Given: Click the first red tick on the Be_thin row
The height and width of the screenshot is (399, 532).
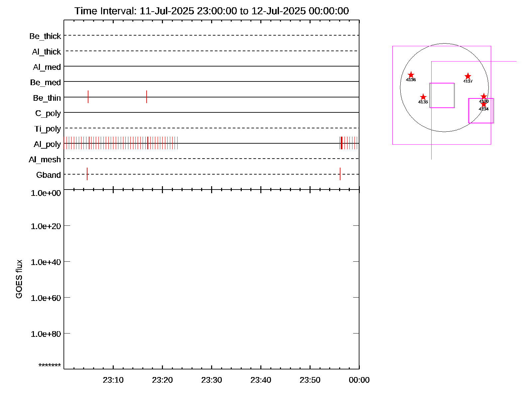Looking at the screenshot, I should (88, 97).
